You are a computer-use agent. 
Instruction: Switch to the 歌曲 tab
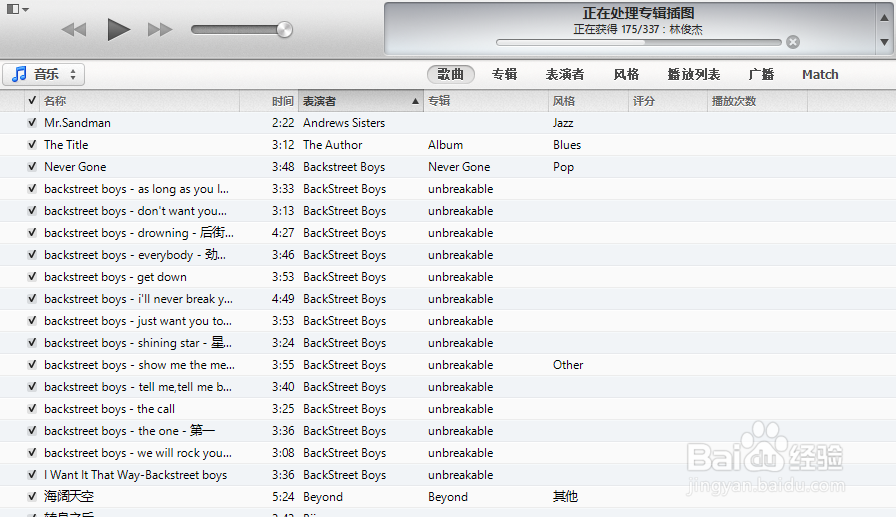pos(451,74)
